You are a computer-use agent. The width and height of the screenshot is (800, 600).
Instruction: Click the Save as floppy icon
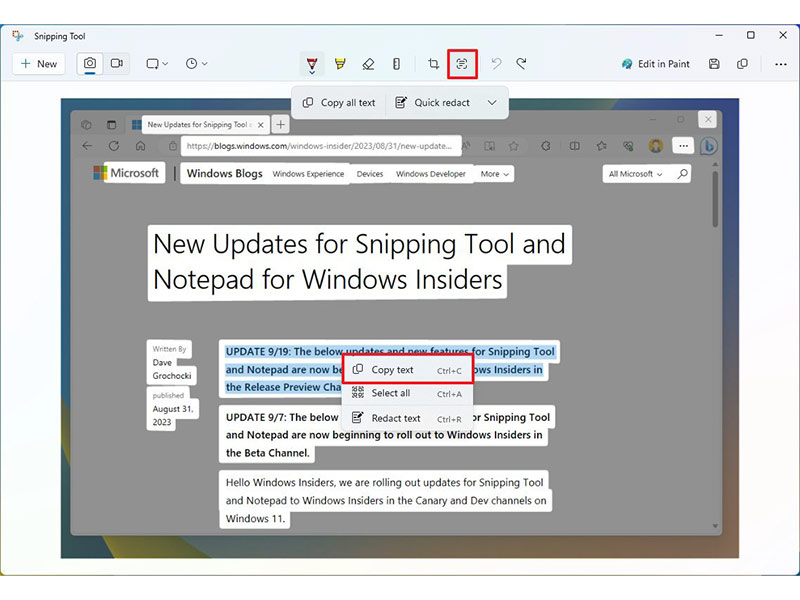click(714, 64)
